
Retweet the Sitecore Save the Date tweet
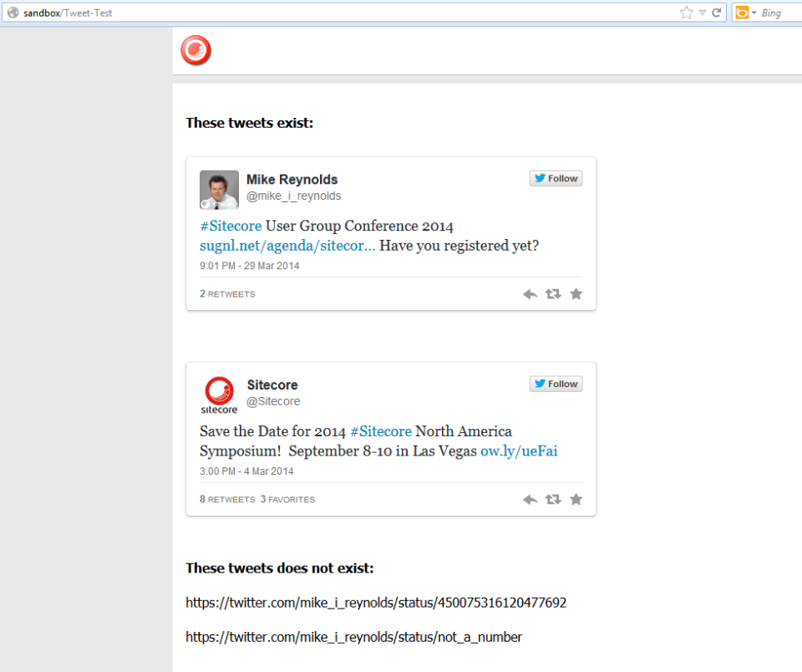click(553, 499)
